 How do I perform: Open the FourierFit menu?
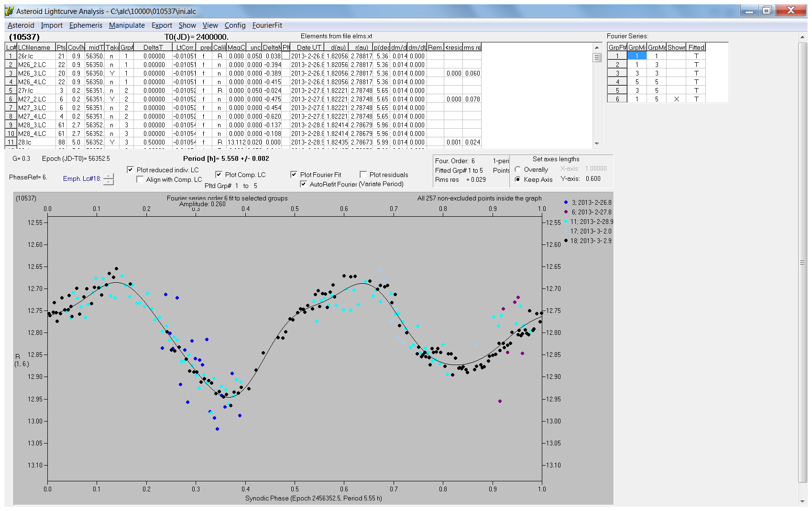267,25
